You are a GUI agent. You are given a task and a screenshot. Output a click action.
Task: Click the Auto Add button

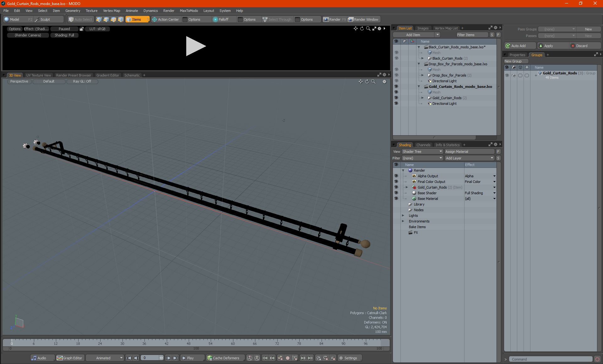520,46
